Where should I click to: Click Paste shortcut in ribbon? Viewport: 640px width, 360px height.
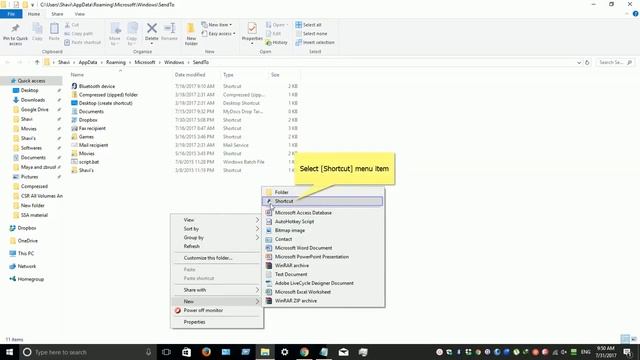point(82,42)
